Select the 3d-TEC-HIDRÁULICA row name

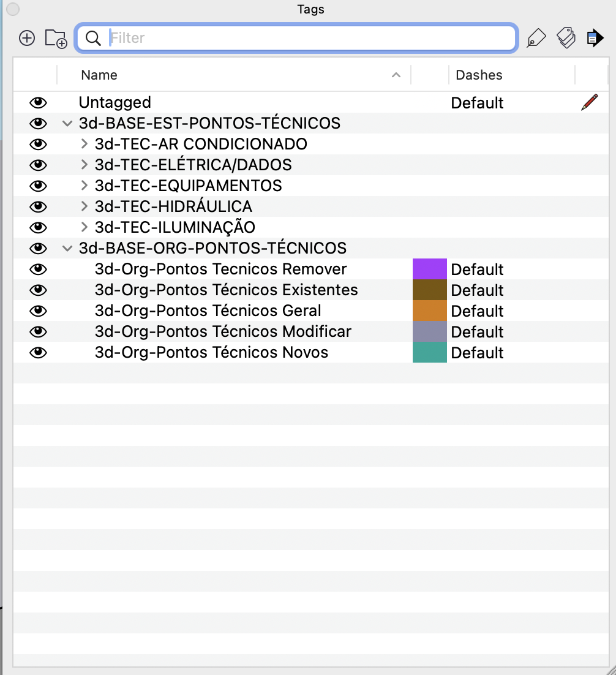[173, 206]
